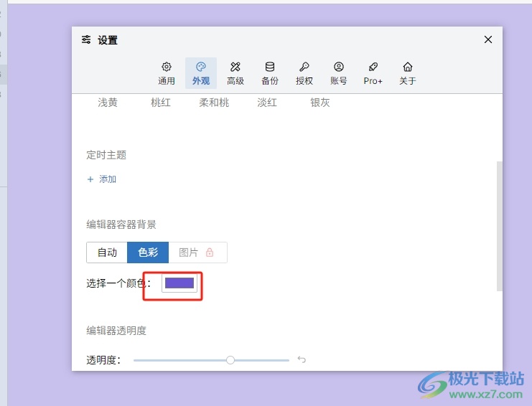532x406 pixels.
Task: Add a scheduled theme with 添加
Action: tap(102, 179)
